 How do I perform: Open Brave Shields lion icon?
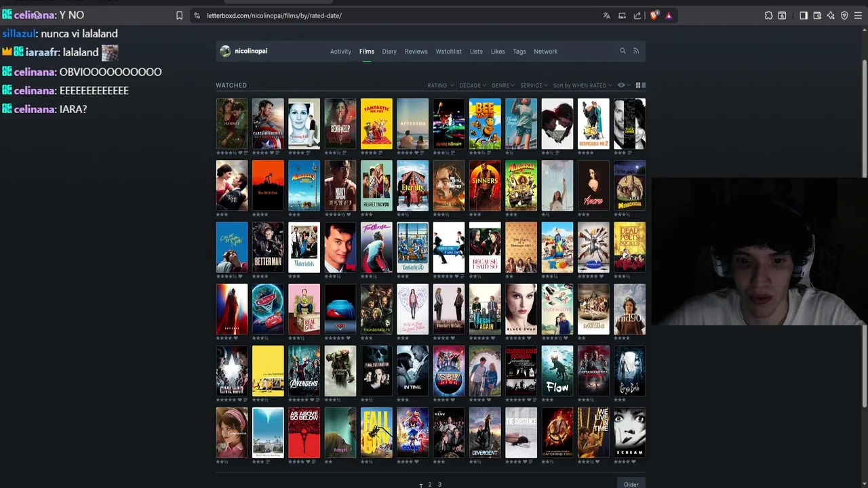tap(654, 16)
